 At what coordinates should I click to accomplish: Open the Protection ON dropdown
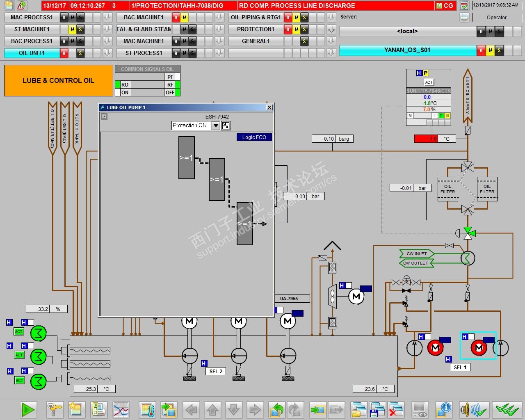215,126
